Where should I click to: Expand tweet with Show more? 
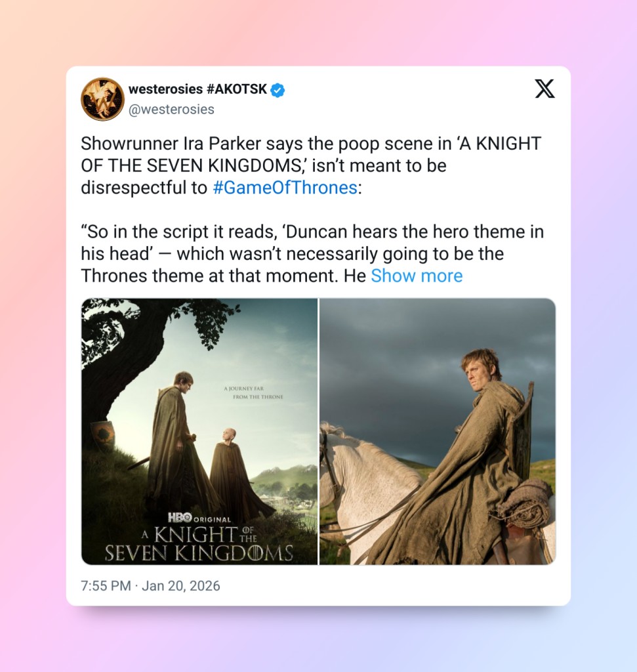click(x=417, y=276)
